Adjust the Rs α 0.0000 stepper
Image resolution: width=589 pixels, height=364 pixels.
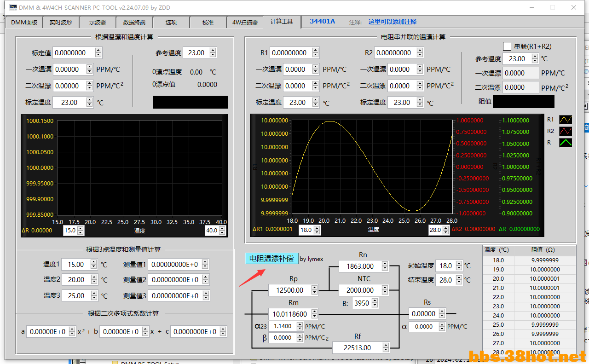[x=442, y=327]
